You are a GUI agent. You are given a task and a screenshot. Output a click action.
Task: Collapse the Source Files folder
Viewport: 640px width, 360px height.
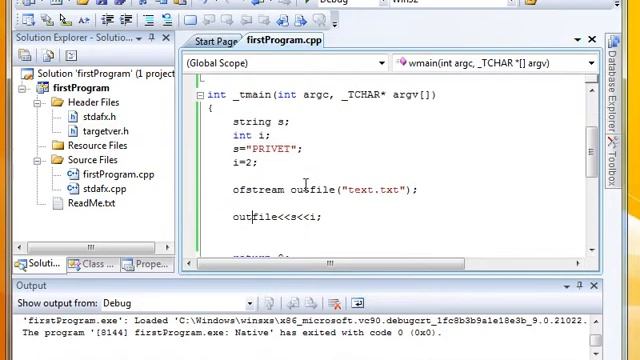(37, 161)
